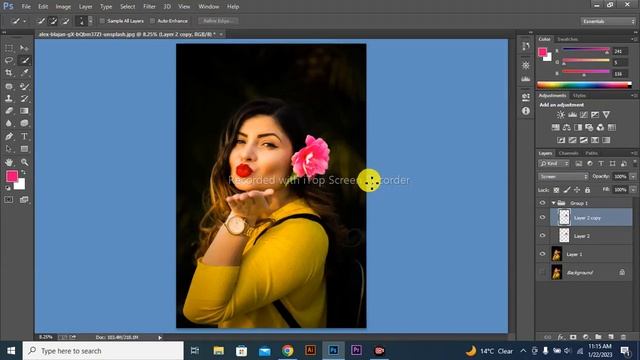Image resolution: width=640 pixels, height=360 pixels.
Task: Open the layer style fx menu
Action: point(561,337)
